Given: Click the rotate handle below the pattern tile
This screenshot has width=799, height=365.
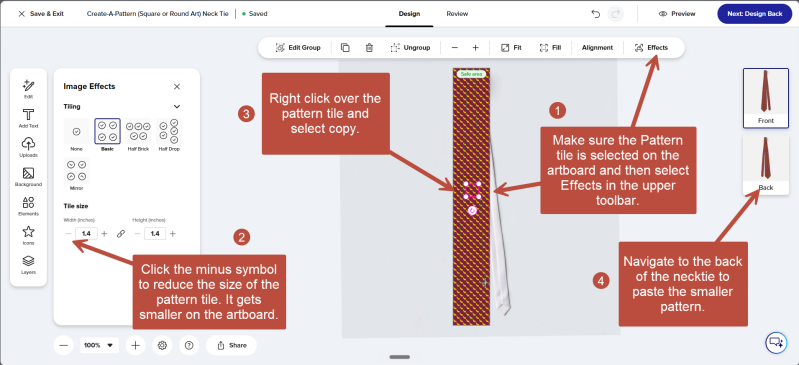Looking at the screenshot, I should [x=472, y=210].
